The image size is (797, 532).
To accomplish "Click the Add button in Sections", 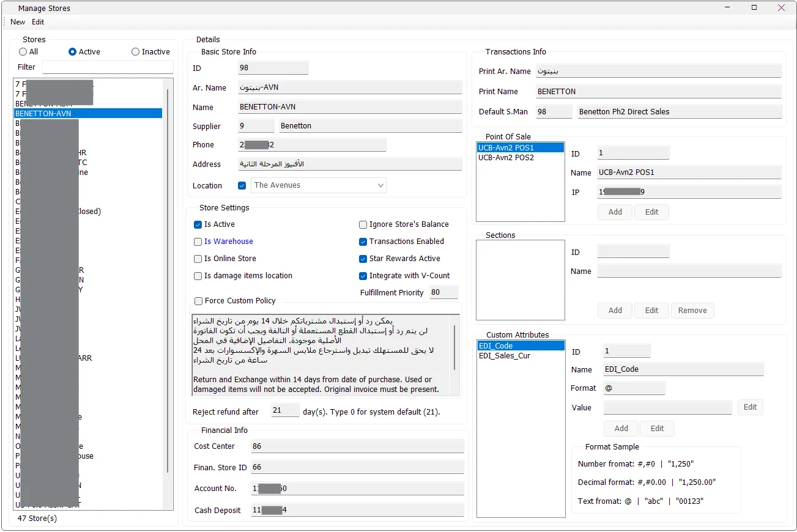I will coord(615,311).
